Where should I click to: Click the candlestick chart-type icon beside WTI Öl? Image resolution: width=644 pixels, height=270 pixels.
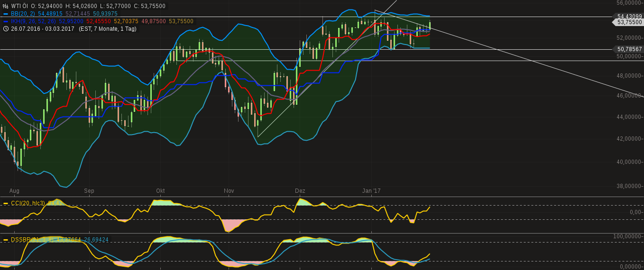pos(6,6)
